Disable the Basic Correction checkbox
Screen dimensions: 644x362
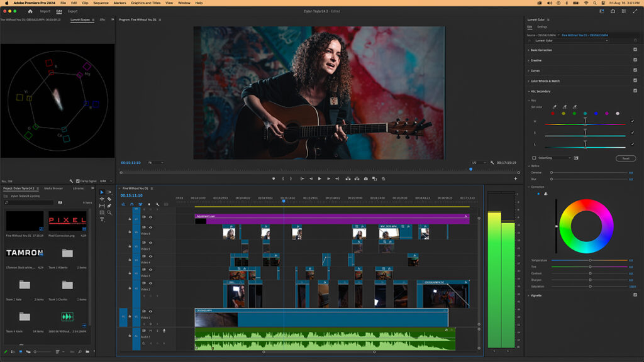[635, 50]
